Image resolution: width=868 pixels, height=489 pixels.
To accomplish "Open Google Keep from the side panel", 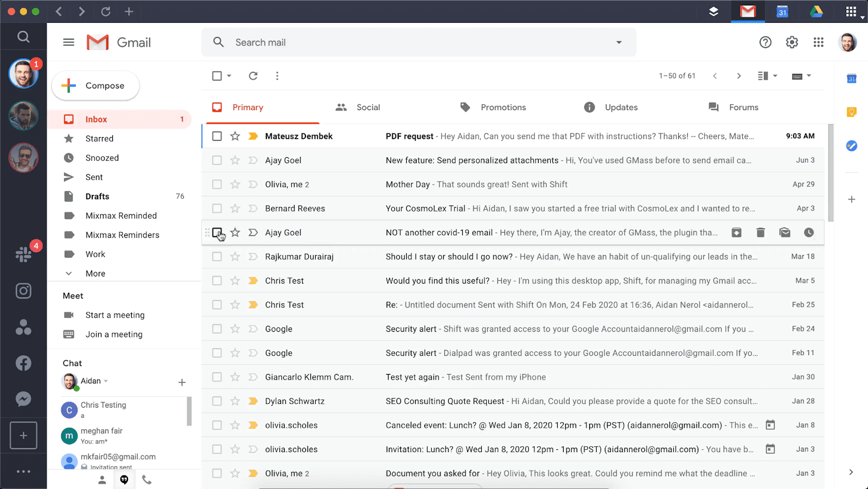I will pos(851,112).
